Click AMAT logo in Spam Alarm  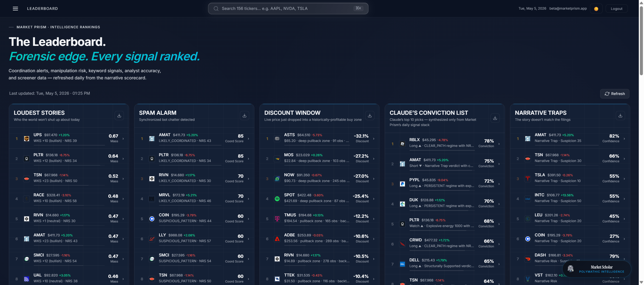click(152, 139)
